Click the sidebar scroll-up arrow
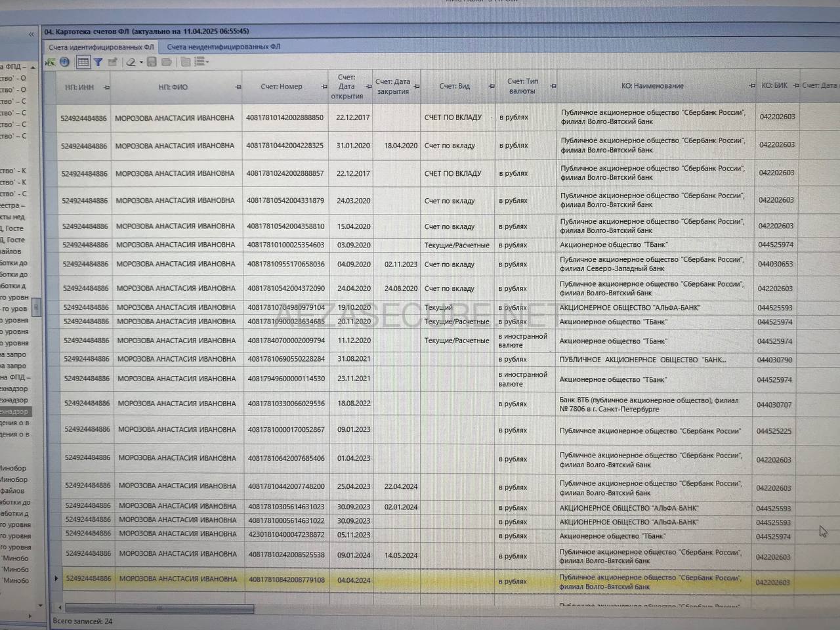Image resolution: width=840 pixels, height=630 pixels. (x=33, y=68)
